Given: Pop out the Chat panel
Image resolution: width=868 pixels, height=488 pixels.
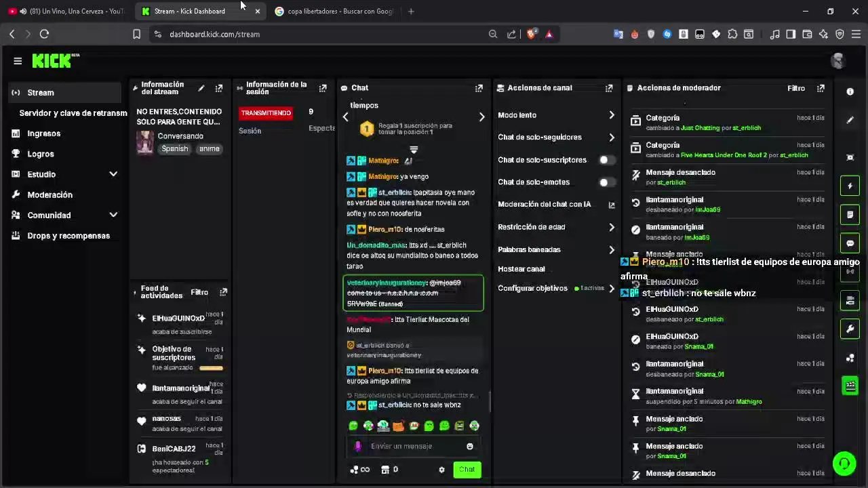Looking at the screenshot, I should coord(479,88).
